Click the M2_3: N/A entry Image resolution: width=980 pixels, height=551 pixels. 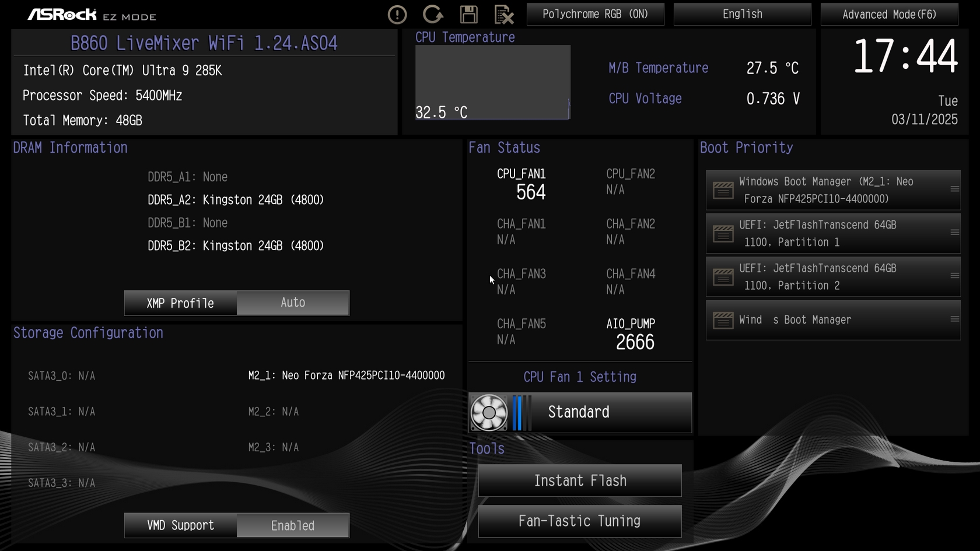click(274, 447)
